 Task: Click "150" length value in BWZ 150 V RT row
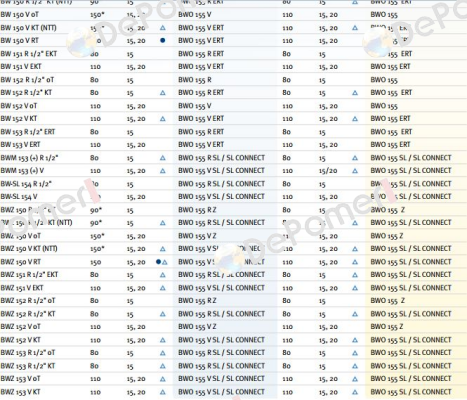tap(96, 262)
